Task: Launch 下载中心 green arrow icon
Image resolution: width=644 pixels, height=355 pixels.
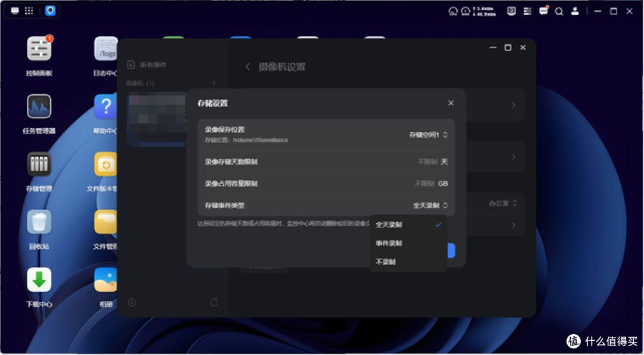Action: pyautogui.click(x=39, y=279)
